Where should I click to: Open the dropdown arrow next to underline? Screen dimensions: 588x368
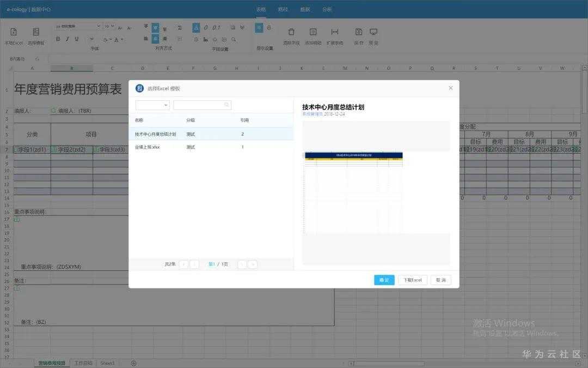point(92,39)
